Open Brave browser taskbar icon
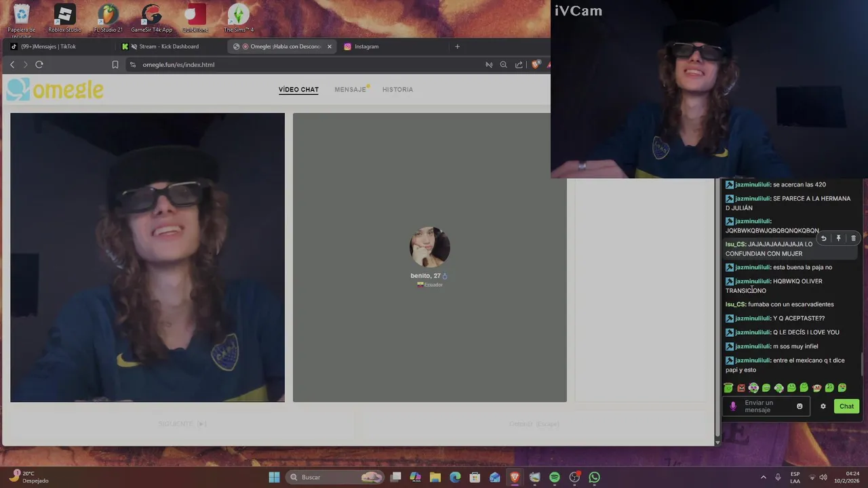Viewport: 868px width, 488px height. pyautogui.click(x=515, y=477)
